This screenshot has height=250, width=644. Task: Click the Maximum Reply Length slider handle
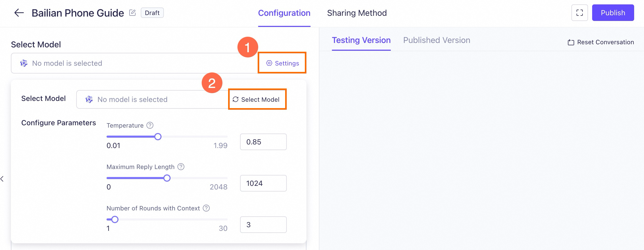167,178
